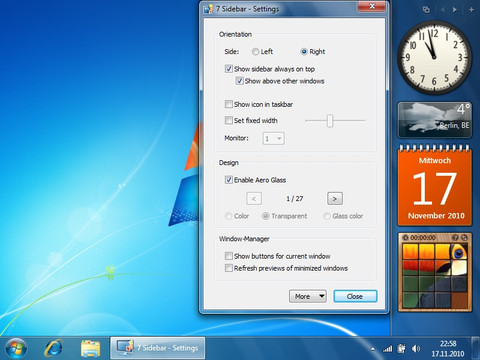The image size is (480, 360).
Task: Enable Show icon in taskbar checkbox
Action: point(229,104)
